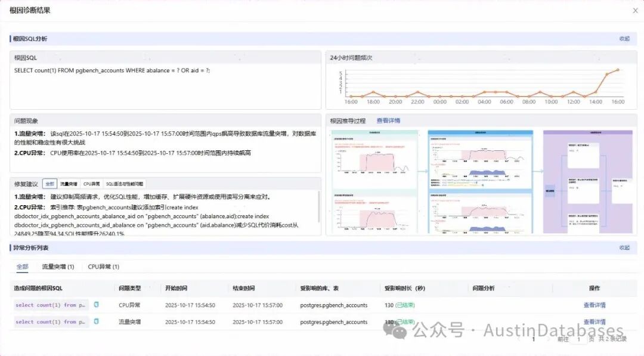This screenshot has width=644, height=356.
Task: Click the 1.流量突增 line under 问题现象
Action: click(x=165, y=138)
